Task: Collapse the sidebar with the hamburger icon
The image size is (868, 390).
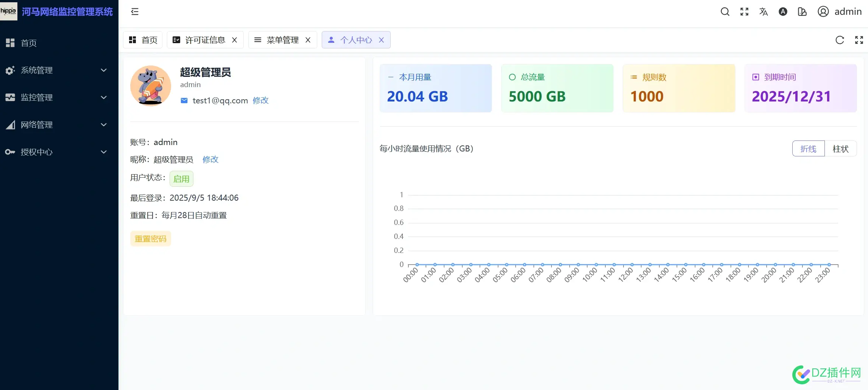Action: 135,12
